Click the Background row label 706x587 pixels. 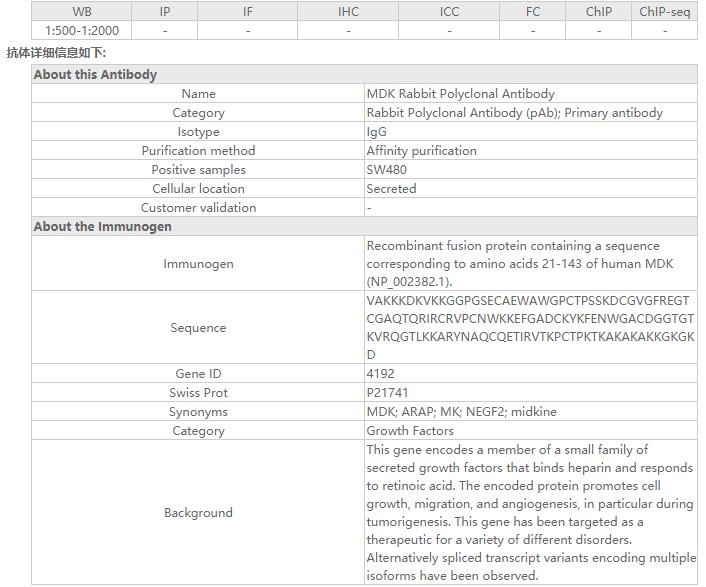(198, 513)
